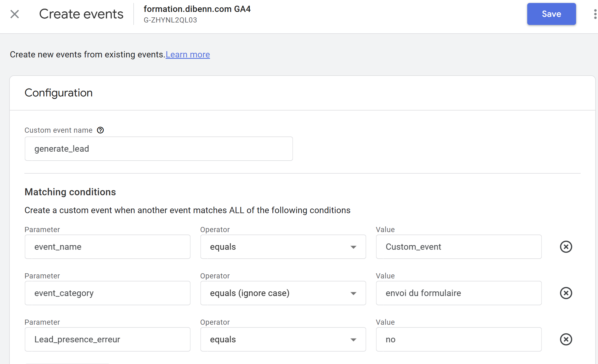Click the event_name parameter field
The image size is (598, 364).
(x=107, y=247)
